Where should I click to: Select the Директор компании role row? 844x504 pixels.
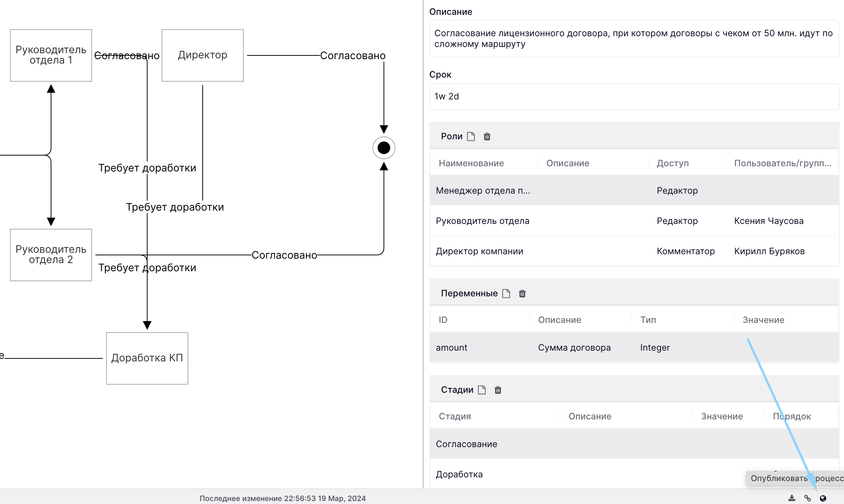(634, 251)
